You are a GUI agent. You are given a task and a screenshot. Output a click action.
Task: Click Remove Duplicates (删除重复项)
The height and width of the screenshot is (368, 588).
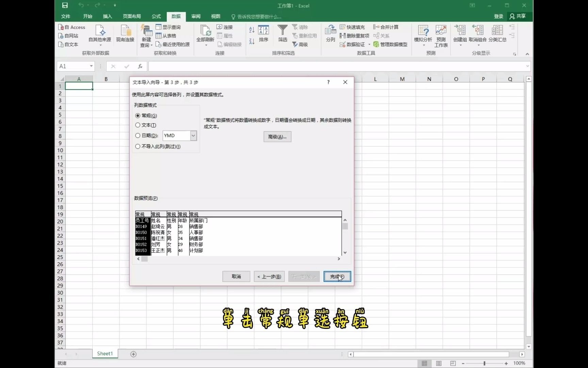[354, 36]
